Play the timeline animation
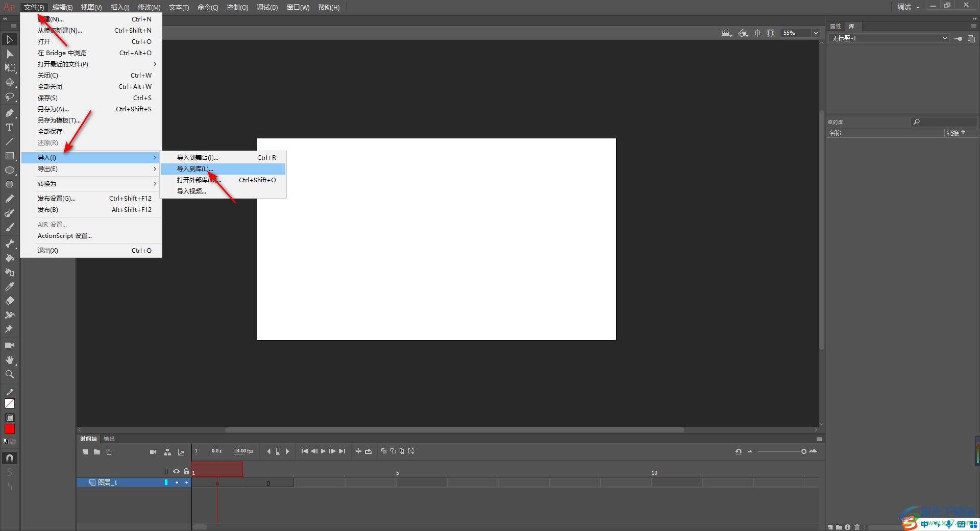 [323, 451]
